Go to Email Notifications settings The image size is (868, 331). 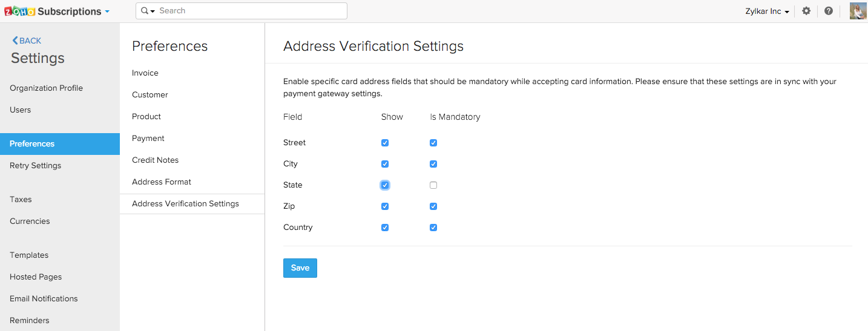pos(44,298)
